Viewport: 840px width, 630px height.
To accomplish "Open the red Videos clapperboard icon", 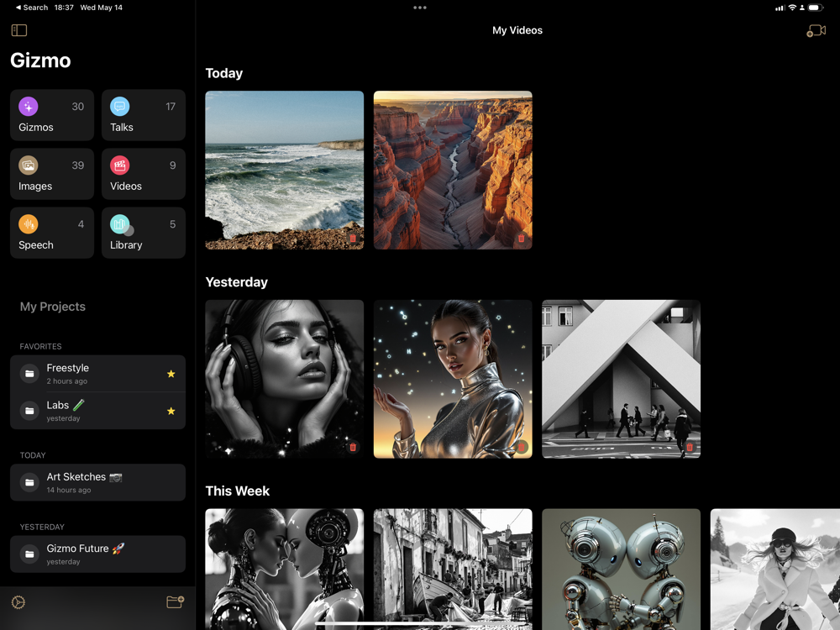I will [120, 165].
